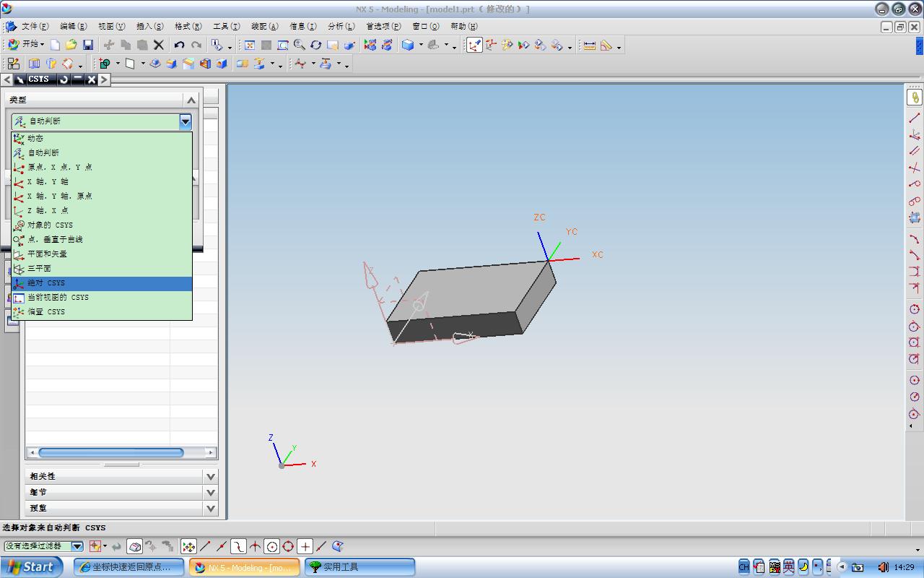924x578 pixels.
Task: Click the yellow icon at the top of the right vertical toolbar
Action: pos(915,98)
